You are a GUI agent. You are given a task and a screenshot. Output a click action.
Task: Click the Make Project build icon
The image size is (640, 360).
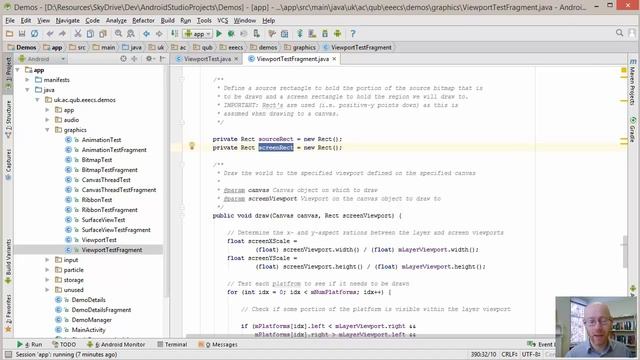[x=174, y=34]
